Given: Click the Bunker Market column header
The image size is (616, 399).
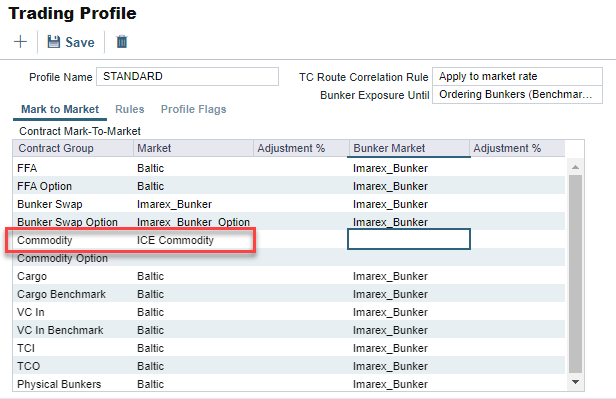Looking at the screenshot, I should tap(409, 148).
